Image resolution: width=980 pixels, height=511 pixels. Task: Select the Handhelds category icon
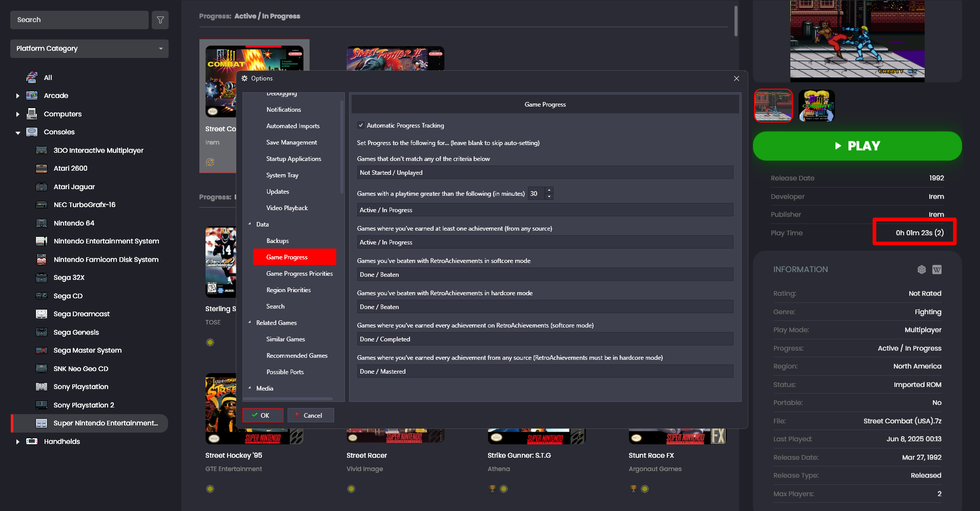(32, 441)
